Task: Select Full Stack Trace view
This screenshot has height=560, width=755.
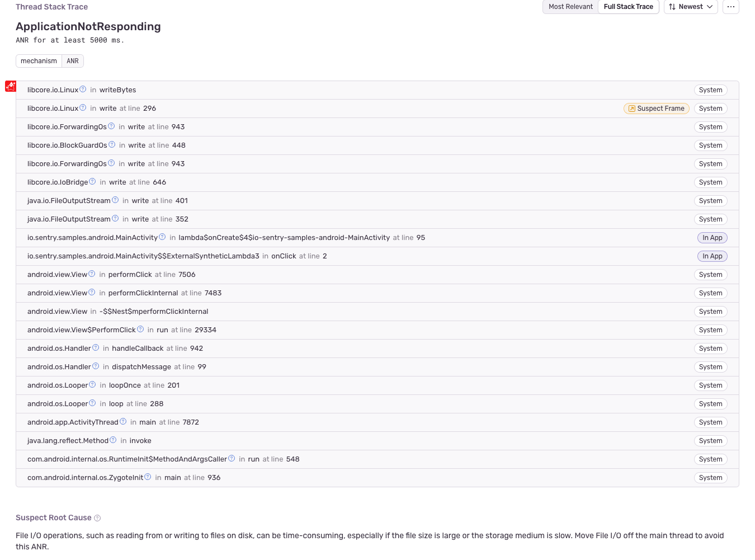Action: pyautogui.click(x=628, y=7)
